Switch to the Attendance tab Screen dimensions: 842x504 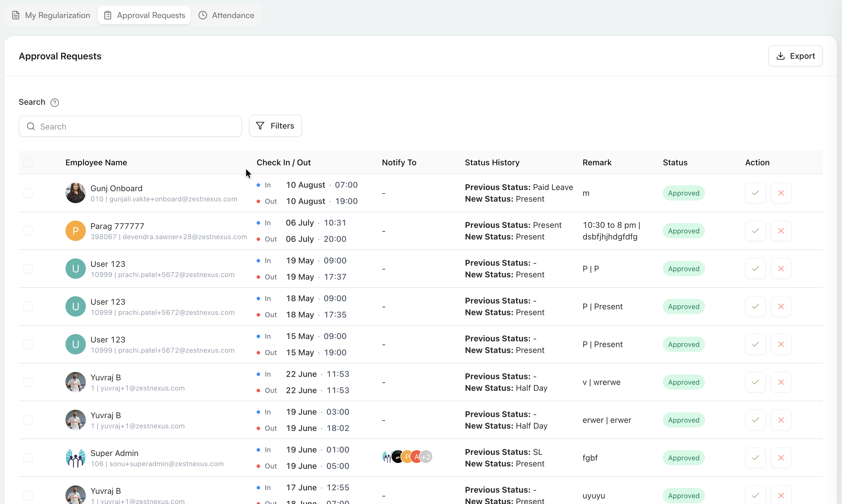click(226, 15)
